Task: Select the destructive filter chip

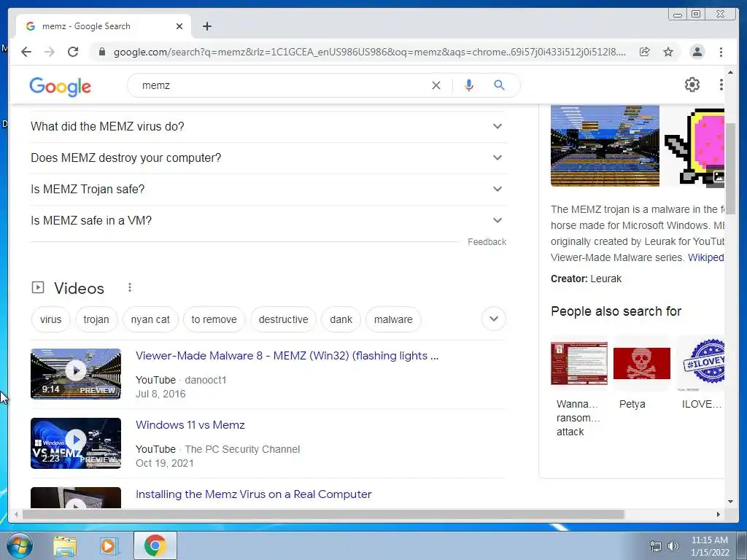Action: (x=284, y=319)
